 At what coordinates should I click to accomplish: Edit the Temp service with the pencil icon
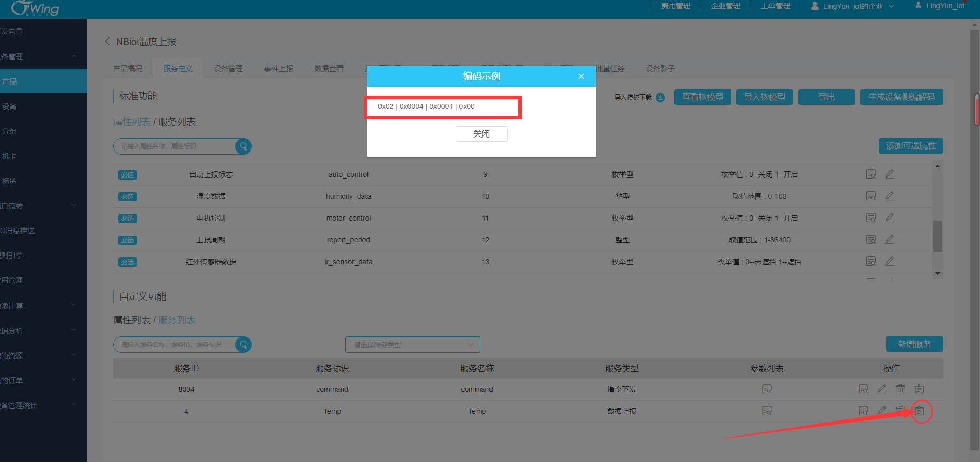click(882, 411)
